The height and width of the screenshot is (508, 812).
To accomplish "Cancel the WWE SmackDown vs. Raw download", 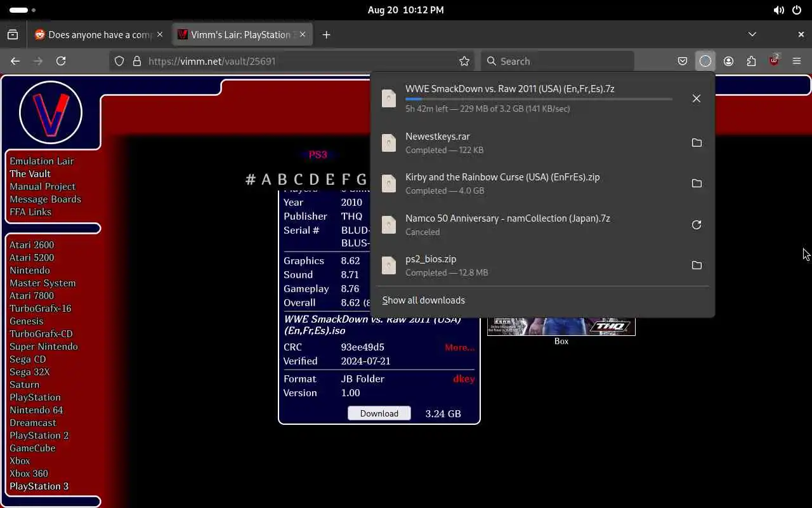I will 696,98.
